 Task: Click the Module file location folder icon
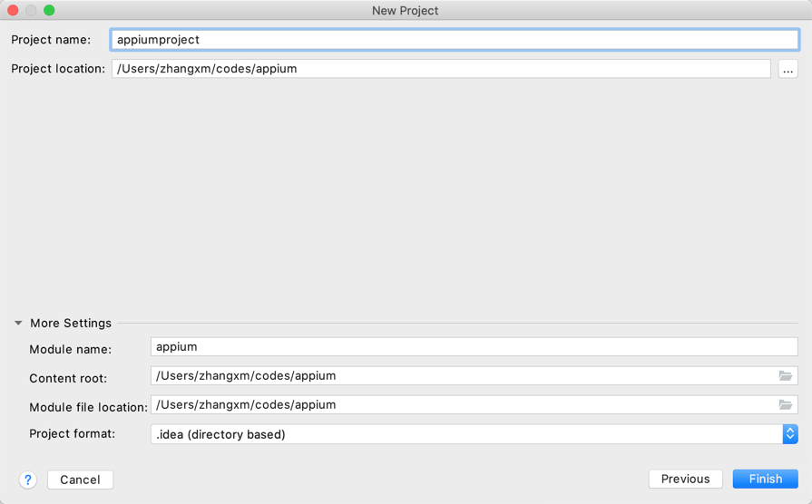click(x=786, y=405)
